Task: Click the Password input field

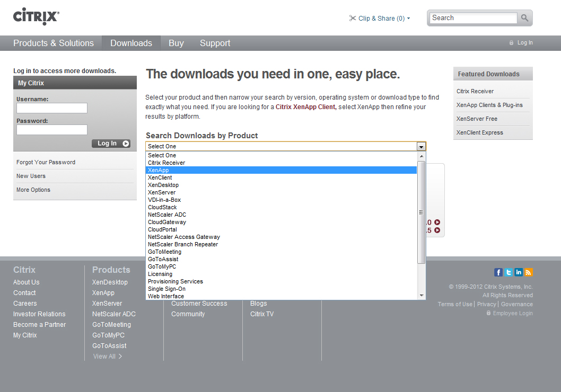Action: (x=52, y=130)
